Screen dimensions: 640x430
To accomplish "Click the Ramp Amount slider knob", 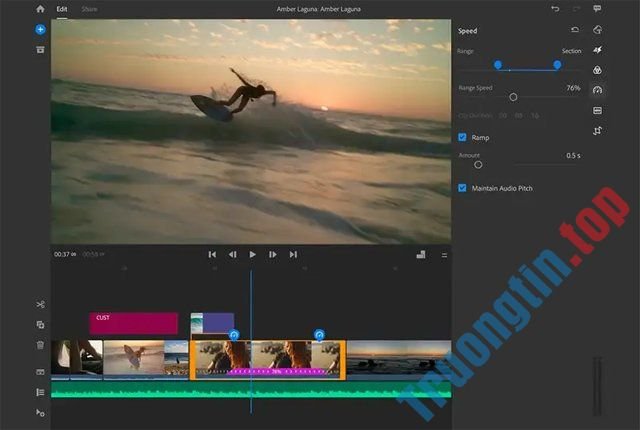I will click(478, 165).
